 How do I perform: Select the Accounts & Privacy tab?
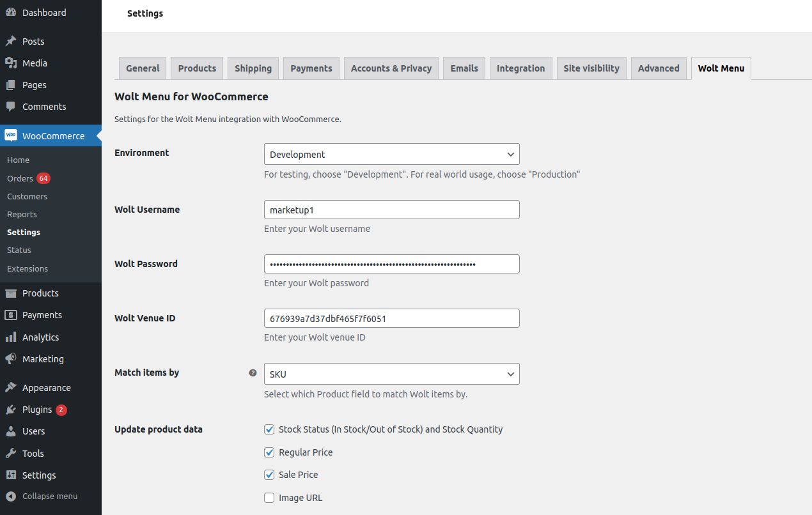[x=391, y=68]
